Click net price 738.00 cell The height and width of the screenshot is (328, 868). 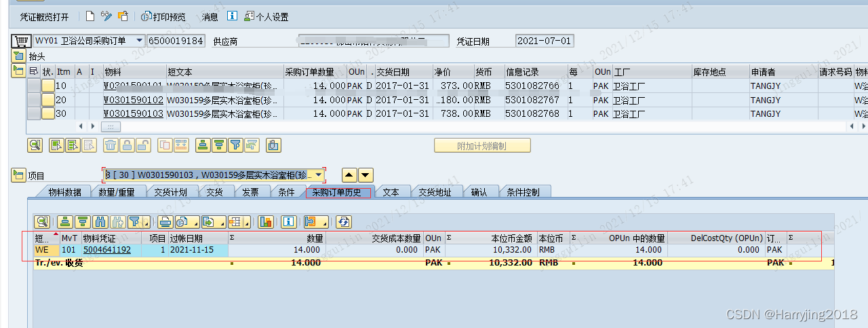tap(453, 113)
